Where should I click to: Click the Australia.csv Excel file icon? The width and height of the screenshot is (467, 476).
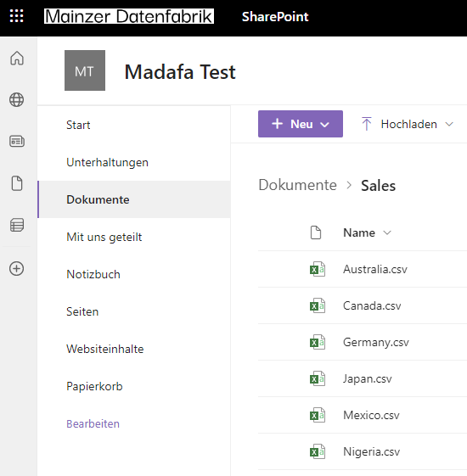pos(318,269)
